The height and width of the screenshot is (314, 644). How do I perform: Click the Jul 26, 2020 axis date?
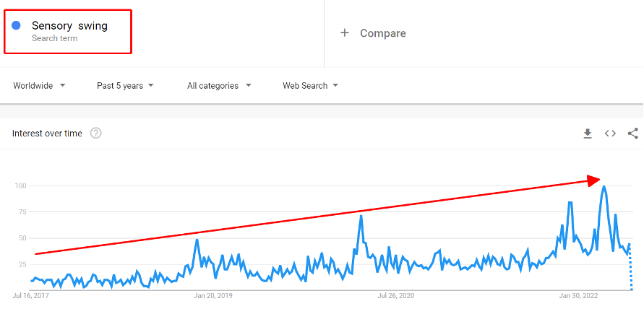click(x=396, y=296)
